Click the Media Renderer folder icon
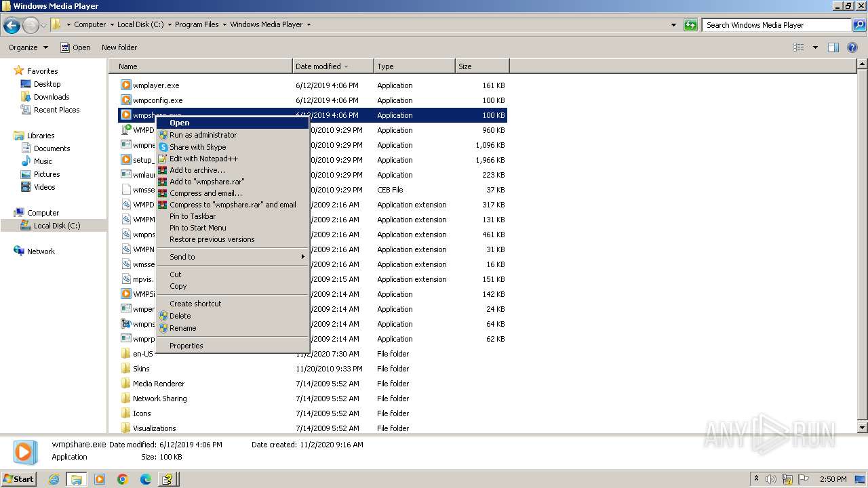Image resolution: width=868 pixels, height=488 pixels. click(125, 384)
